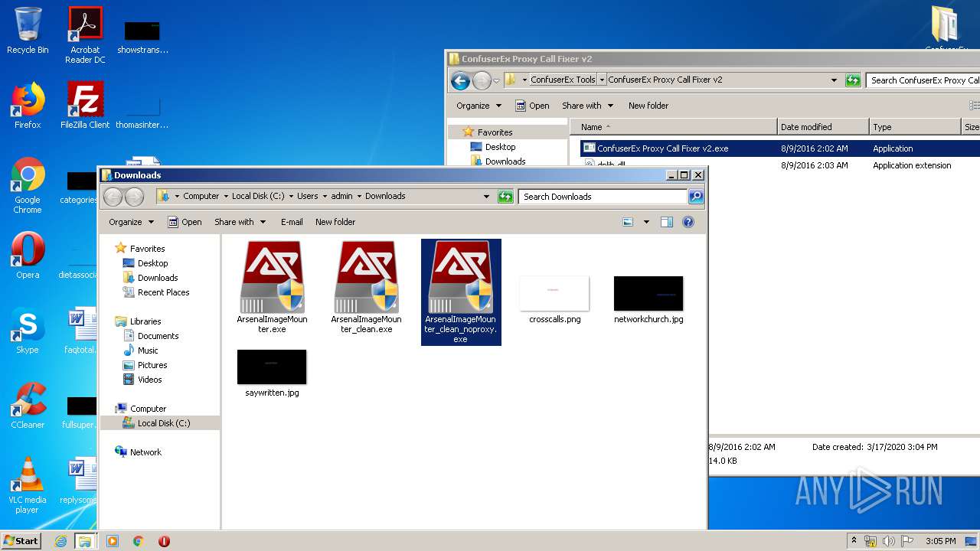The width and height of the screenshot is (980, 551).
Task: Change view icon in Downloads toolbar
Action: pos(628,222)
